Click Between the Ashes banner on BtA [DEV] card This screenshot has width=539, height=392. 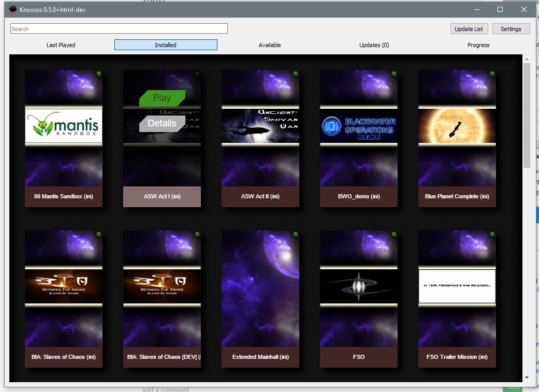click(x=162, y=286)
